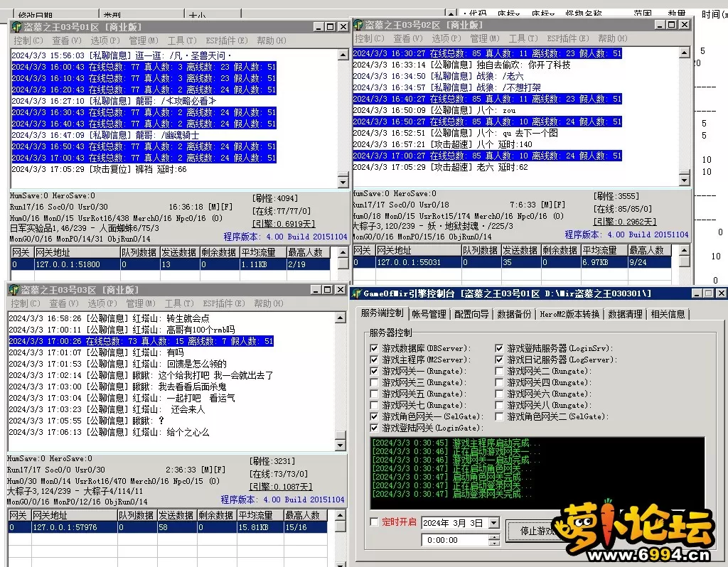Image resolution: width=728 pixels, height=567 pixels.
Task: Click 01区 gateway table scroll up arrow
Action: [343, 252]
